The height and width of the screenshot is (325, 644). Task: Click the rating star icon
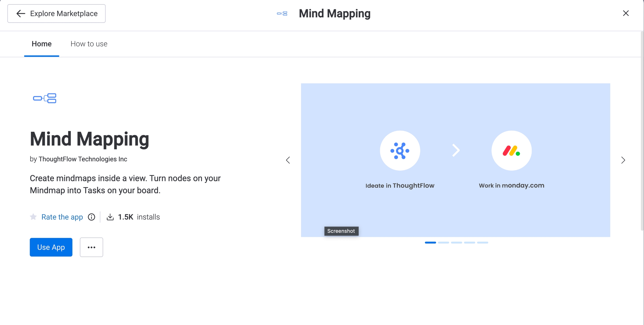(33, 217)
